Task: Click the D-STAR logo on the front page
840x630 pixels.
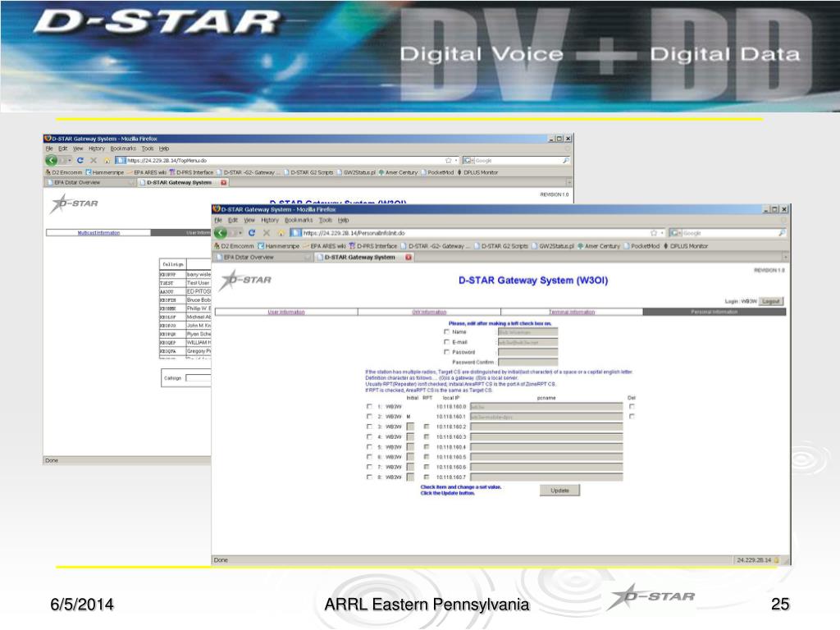Action: tap(244, 280)
